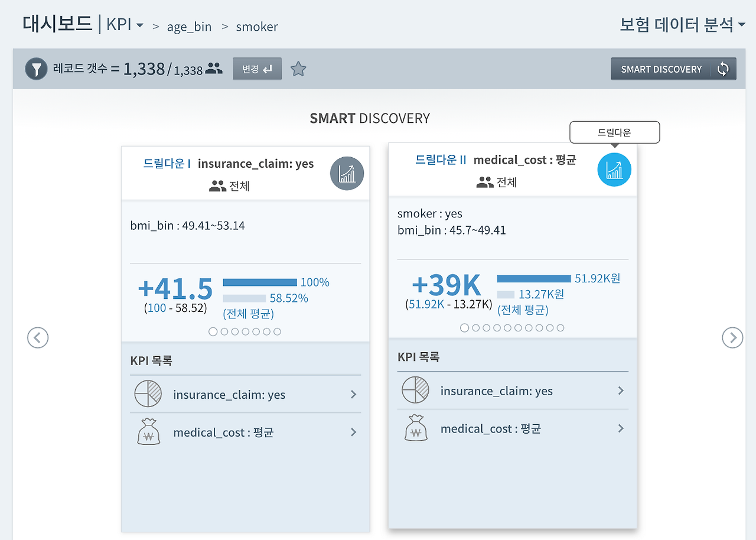
Task: Expand insurance_claim: yes chevron in 드릴다운 I
Action: 353,394
